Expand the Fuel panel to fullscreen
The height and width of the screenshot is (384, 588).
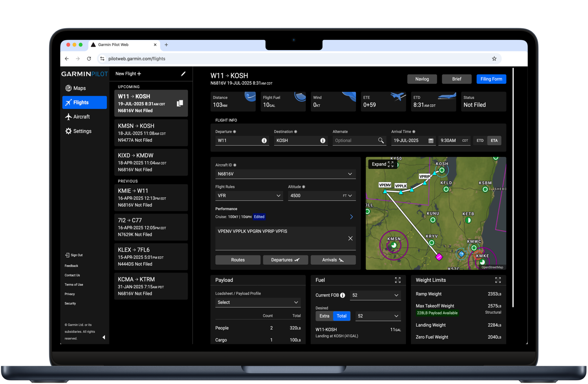click(x=398, y=280)
